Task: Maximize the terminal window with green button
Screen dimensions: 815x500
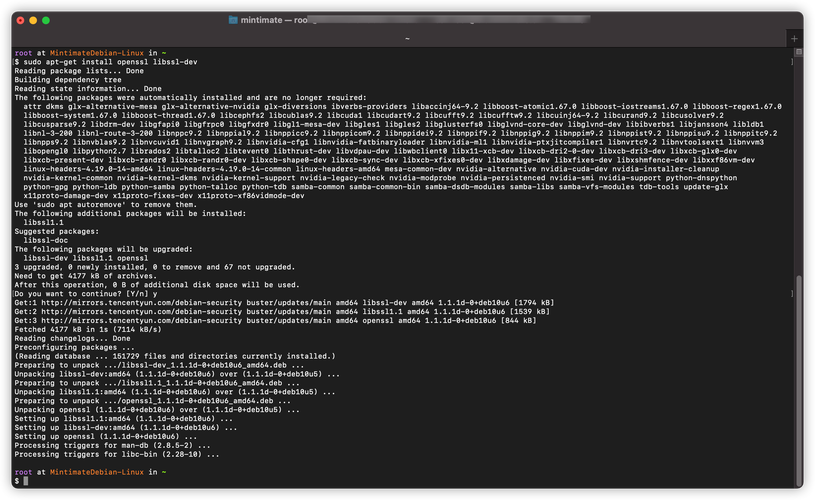Action: point(46,20)
